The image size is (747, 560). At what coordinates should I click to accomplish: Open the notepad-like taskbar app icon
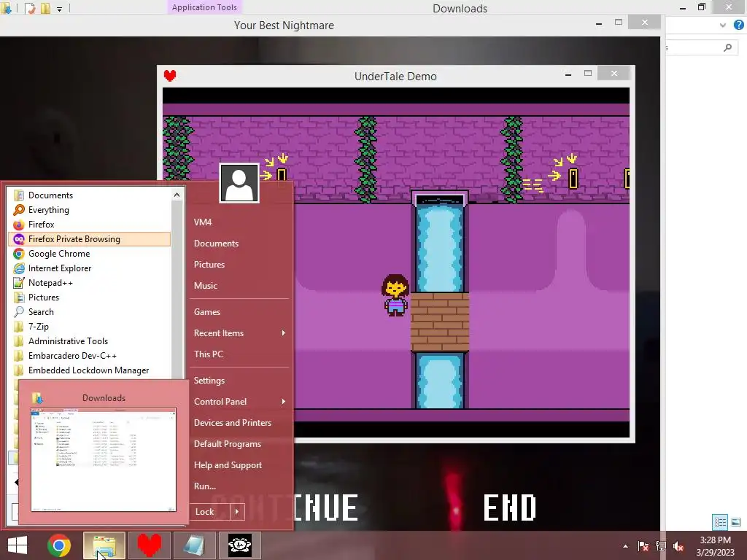(x=194, y=545)
